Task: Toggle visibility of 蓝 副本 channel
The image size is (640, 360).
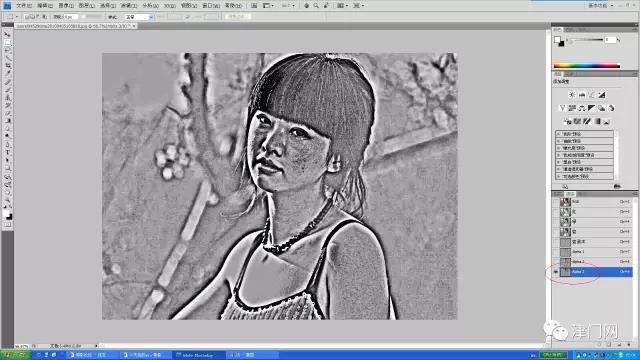Action: pyautogui.click(x=556, y=242)
